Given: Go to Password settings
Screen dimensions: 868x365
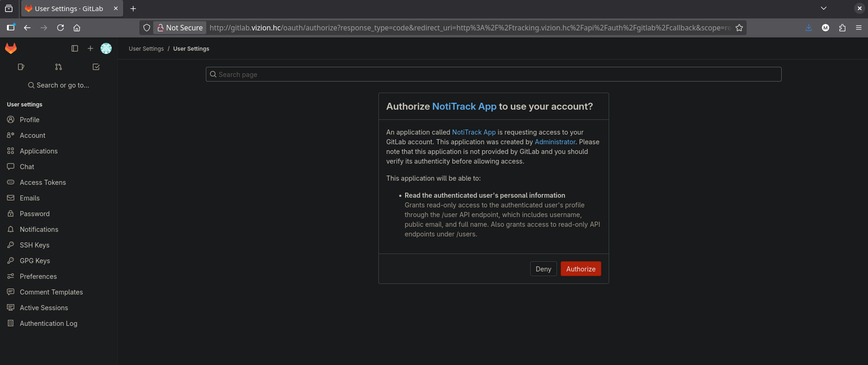Looking at the screenshot, I should tap(59, 214).
